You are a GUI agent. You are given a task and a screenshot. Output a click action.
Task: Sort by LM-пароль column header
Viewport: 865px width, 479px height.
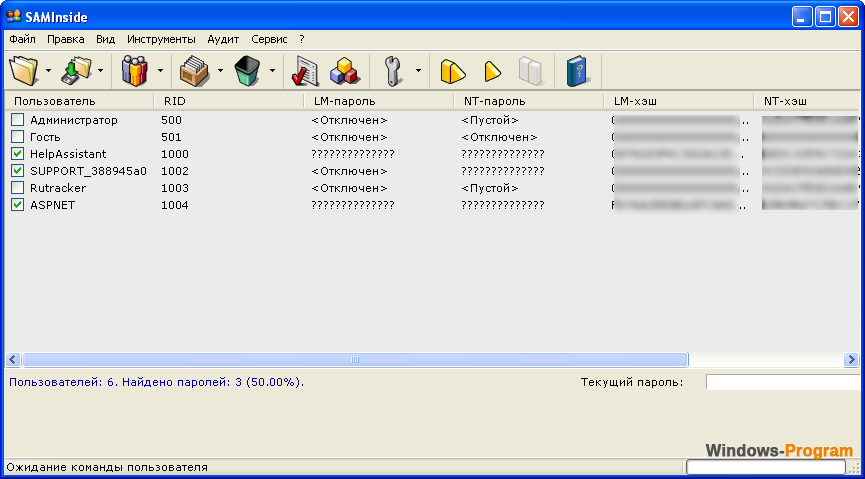pyautogui.click(x=379, y=101)
